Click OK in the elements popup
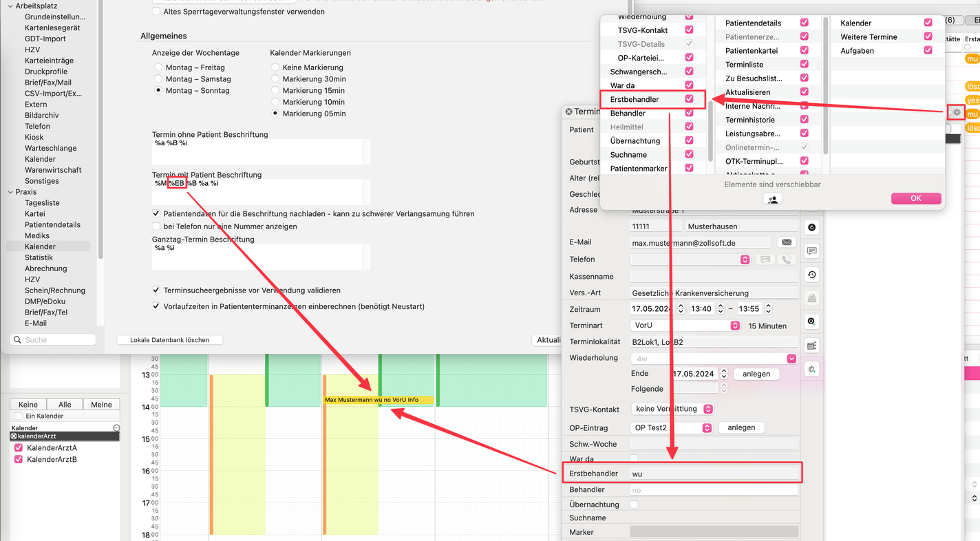The image size is (980, 541). coord(915,198)
